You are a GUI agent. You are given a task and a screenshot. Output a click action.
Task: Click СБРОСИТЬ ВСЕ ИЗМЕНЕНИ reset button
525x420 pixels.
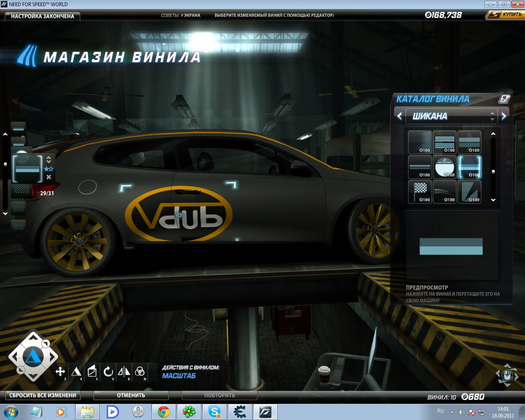point(43,395)
